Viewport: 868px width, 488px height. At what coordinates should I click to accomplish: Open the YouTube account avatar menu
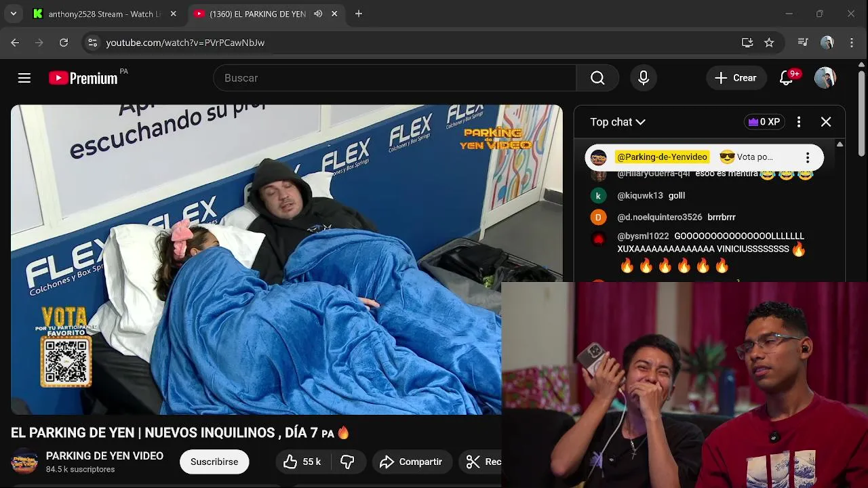825,78
